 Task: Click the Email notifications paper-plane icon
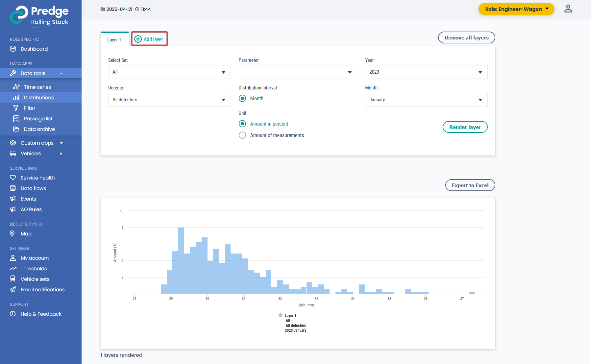pyautogui.click(x=13, y=290)
